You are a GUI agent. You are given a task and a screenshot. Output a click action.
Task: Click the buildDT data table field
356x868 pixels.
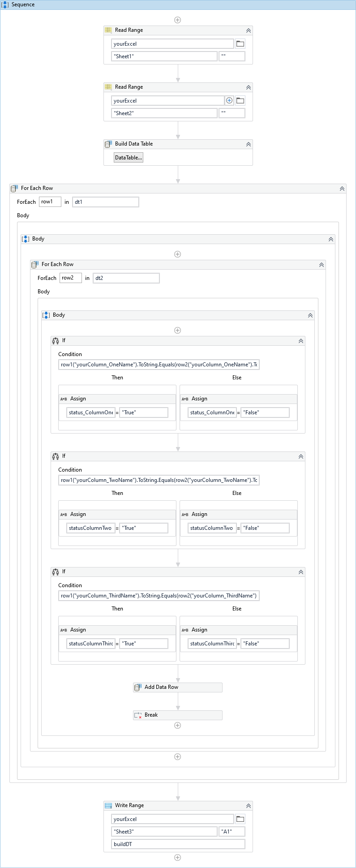178,844
